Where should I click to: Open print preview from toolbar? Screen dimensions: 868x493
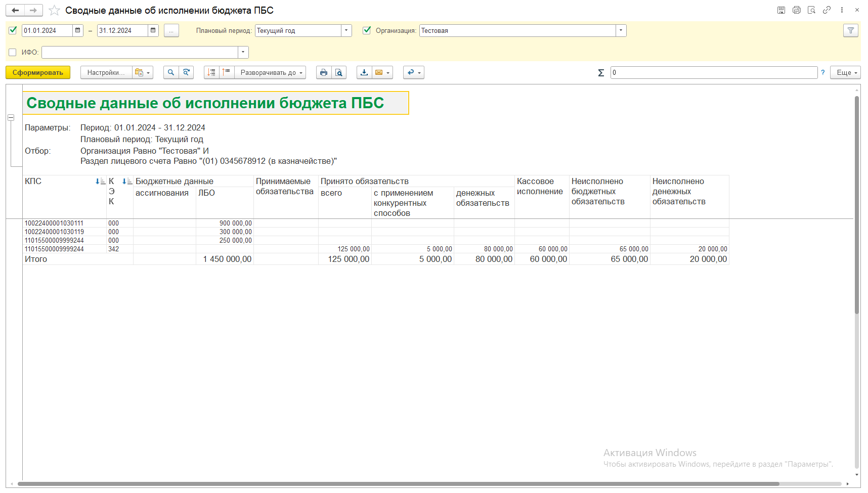[x=339, y=72]
